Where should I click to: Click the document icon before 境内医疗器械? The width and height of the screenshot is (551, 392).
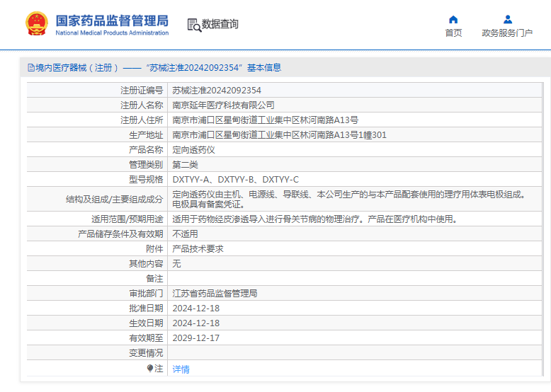coord(31,68)
